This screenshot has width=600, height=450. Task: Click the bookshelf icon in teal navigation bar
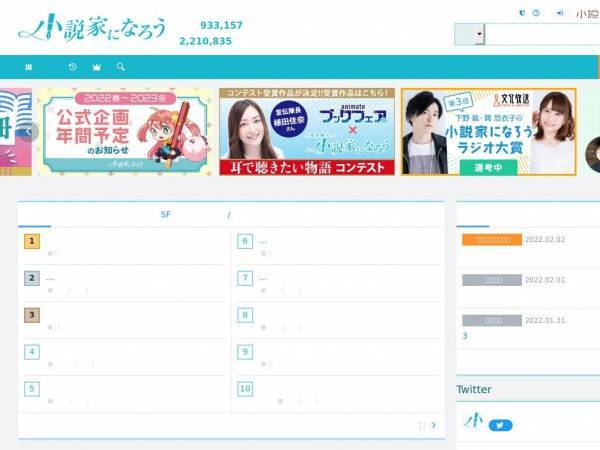pos(28,67)
